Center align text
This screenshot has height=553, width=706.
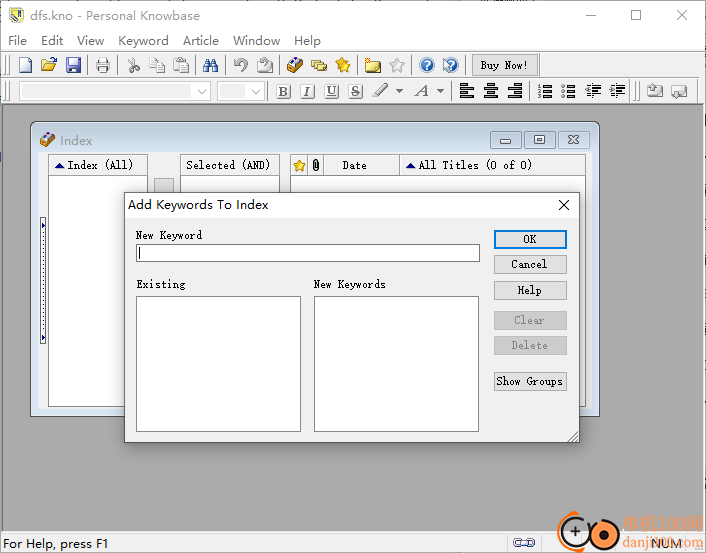(491, 91)
